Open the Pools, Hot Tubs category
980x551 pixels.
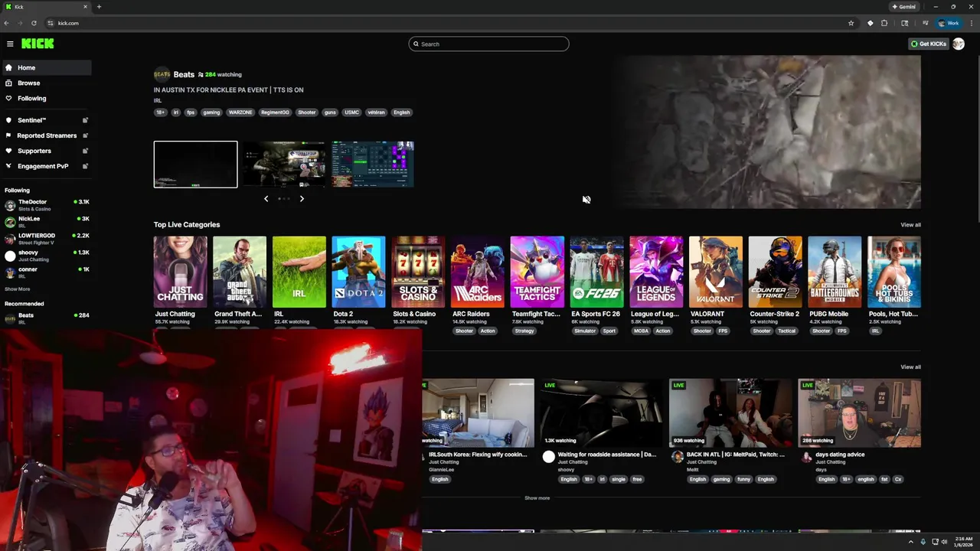click(894, 272)
